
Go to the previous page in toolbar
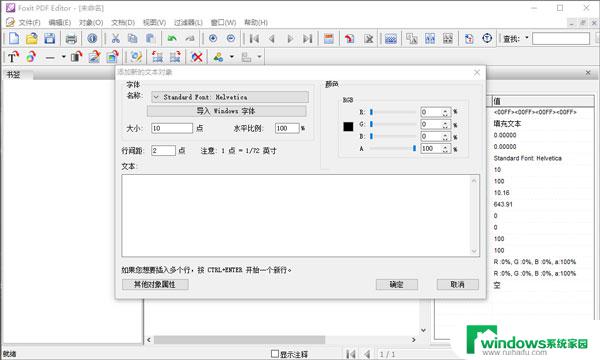click(x=272, y=39)
